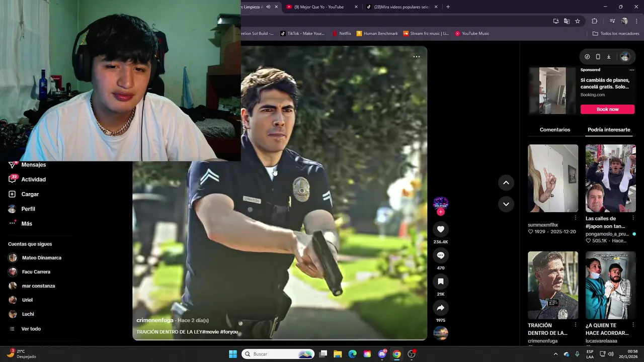
Task: Open options for summexmflhx video card
Action: [575, 218]
